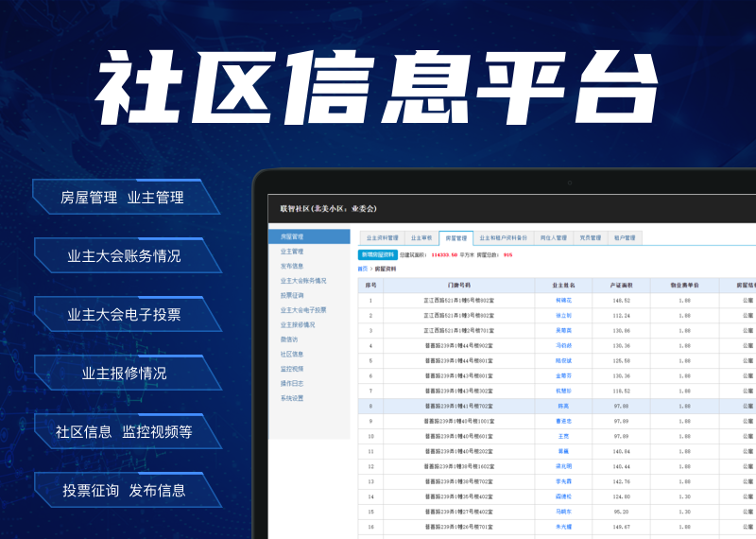Image resolution: width=756 pixels, height=539 pixels.
Task: Switch to the 党员管理 tab
Action: click(590, 238)
